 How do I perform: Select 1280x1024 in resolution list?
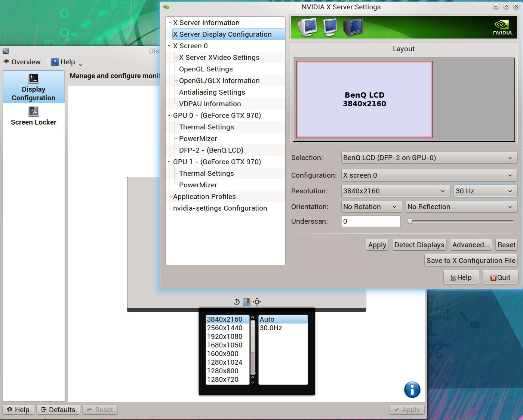[227, 362]
